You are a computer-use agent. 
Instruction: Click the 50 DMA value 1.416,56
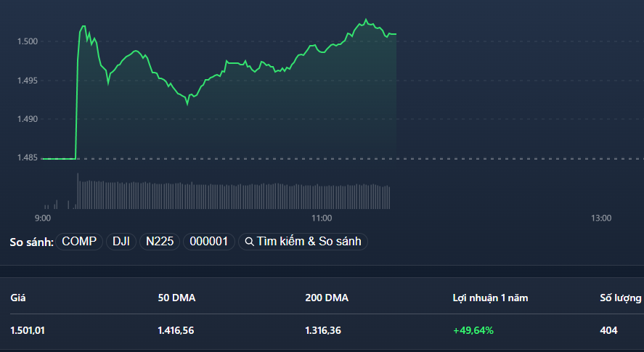[176, 330]
